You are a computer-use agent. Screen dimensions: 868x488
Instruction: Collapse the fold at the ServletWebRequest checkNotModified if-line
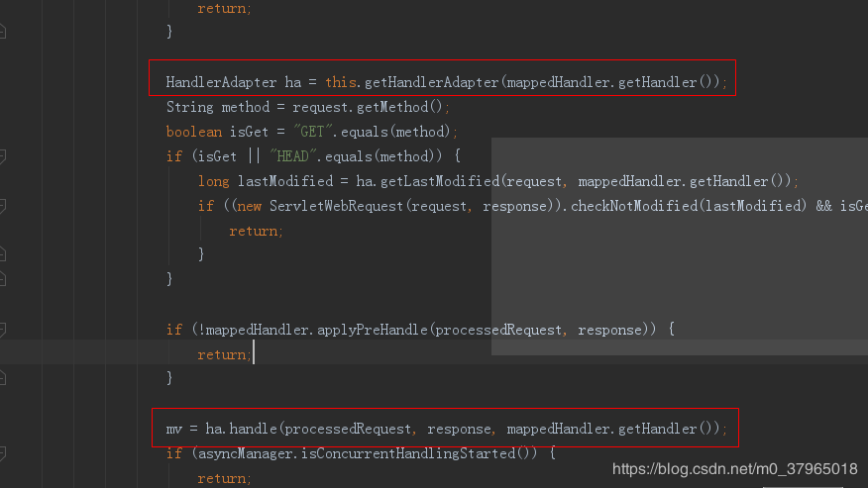[x=3, y=206]
